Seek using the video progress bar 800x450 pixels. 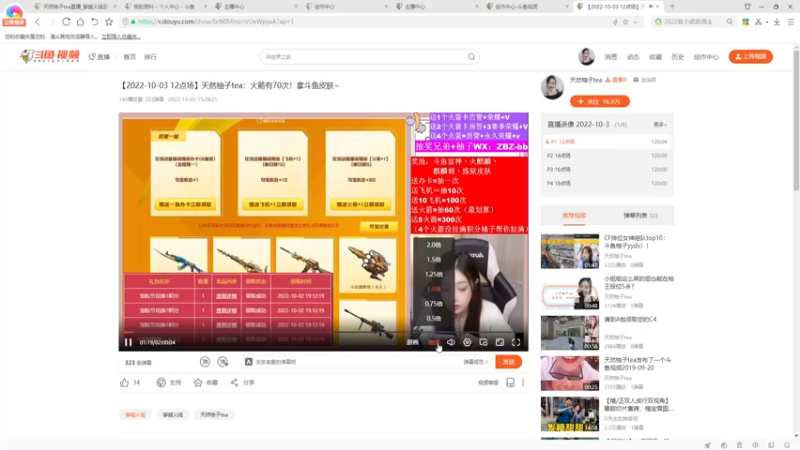click(x=323, y=332)
